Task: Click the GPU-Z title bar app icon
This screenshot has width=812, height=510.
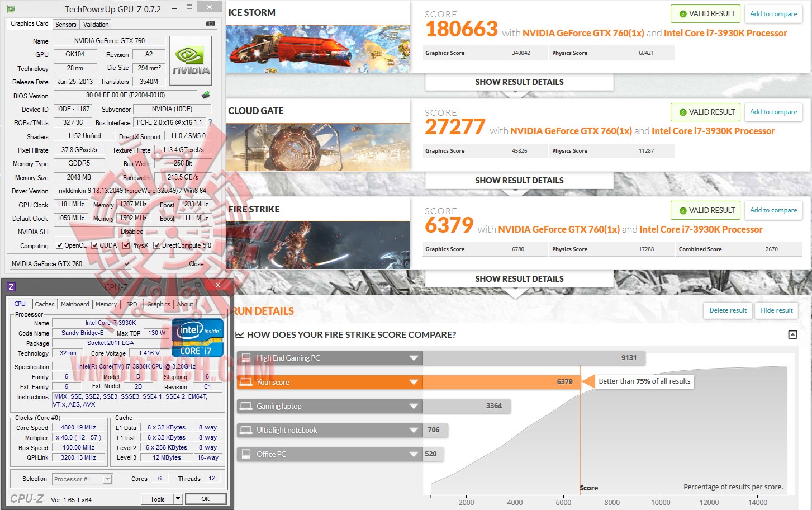Action: click(11, 9)
